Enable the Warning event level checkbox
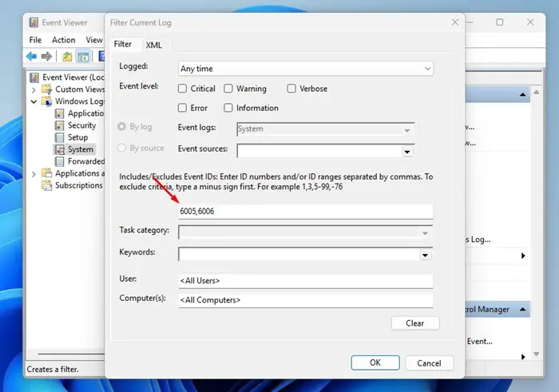 coord(228,89)
